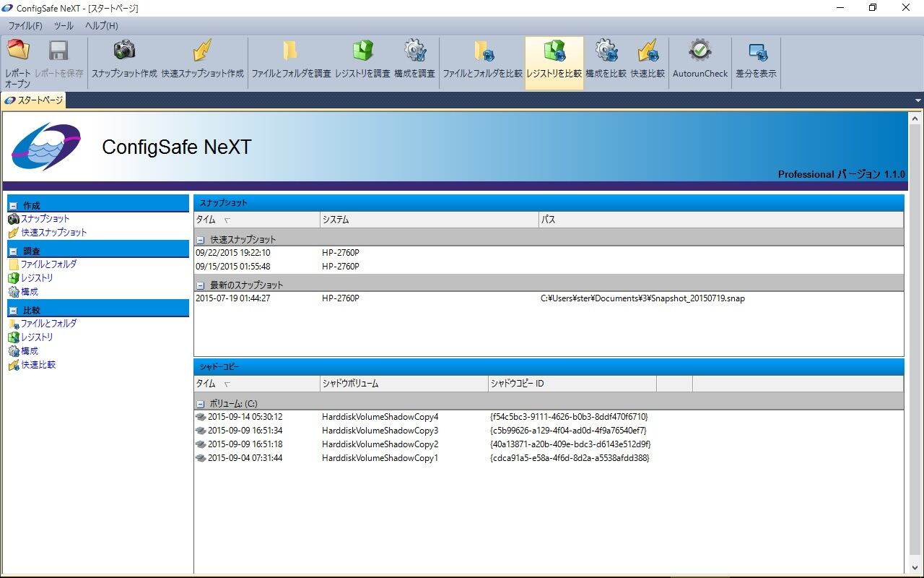This screenshot has height=578, width=924.
Task: Collapse the 最新のスナップショット group
Action: click(x=201, y=285)
